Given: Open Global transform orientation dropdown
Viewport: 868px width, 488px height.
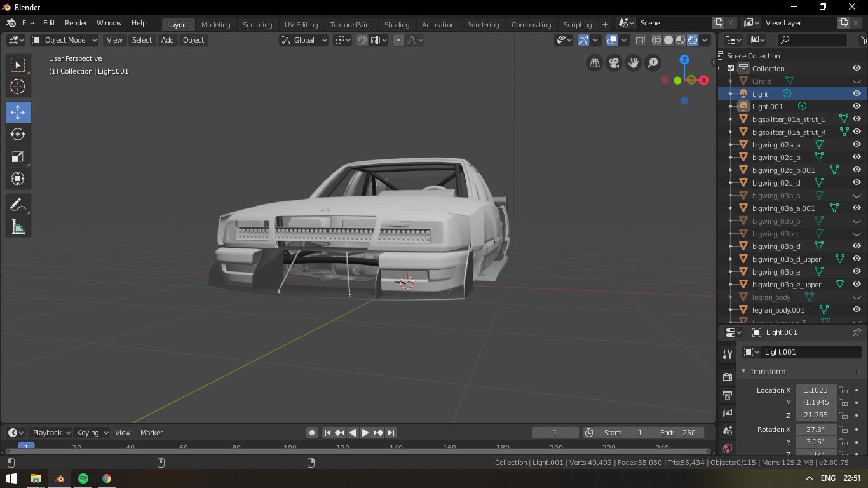Looking at the screenshot, I should (304, 40).
